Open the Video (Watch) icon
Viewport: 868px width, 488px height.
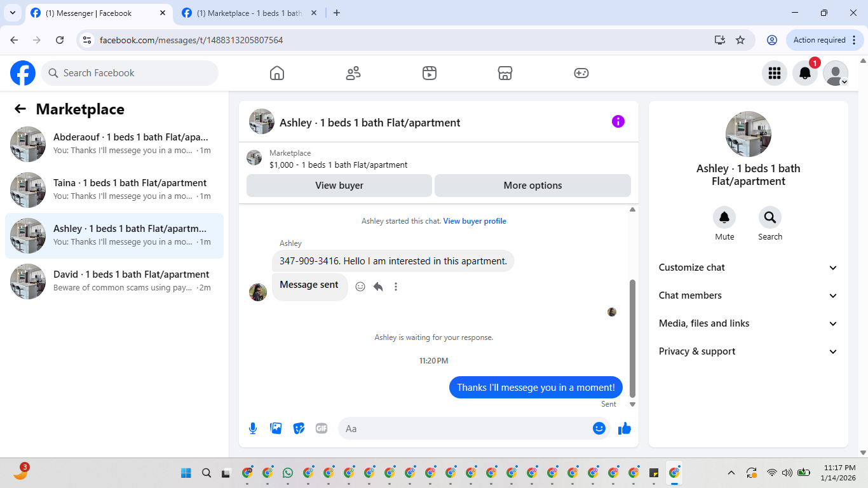[x=430, y=73]
